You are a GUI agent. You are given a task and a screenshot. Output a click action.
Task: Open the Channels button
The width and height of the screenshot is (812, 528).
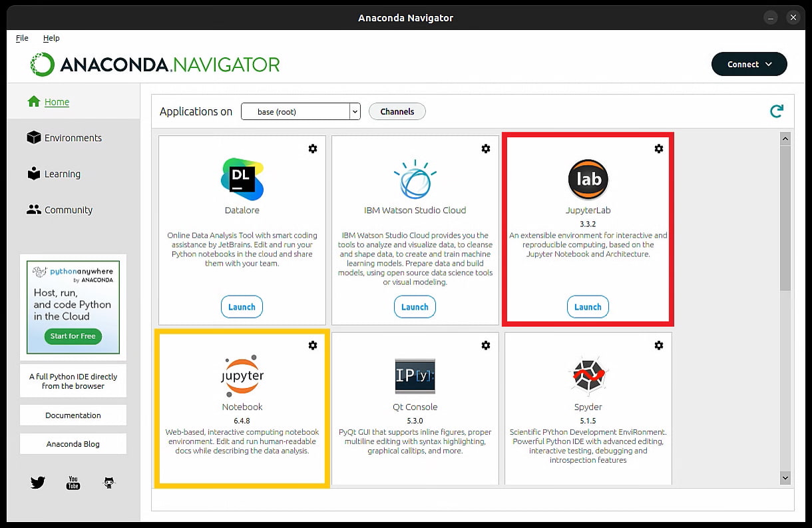point(397,112)
